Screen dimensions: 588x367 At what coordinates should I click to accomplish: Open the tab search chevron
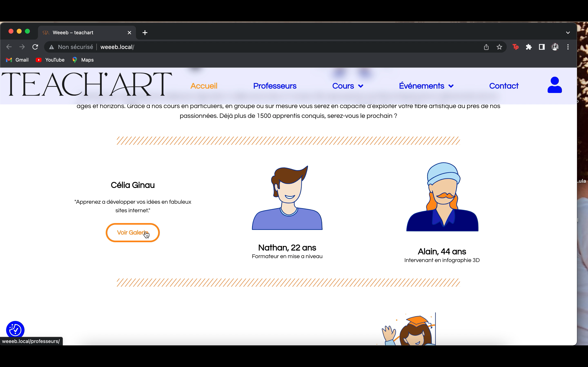(568, 33)
